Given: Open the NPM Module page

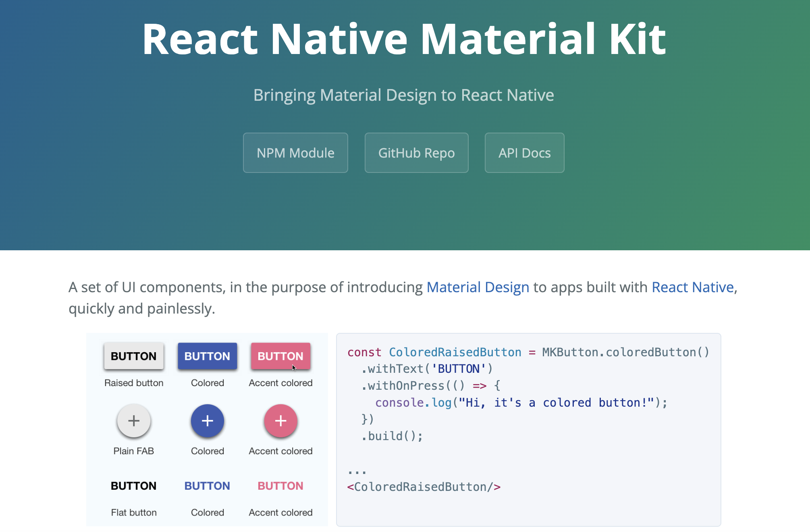Looking at the screenshot, I should 295,153.
